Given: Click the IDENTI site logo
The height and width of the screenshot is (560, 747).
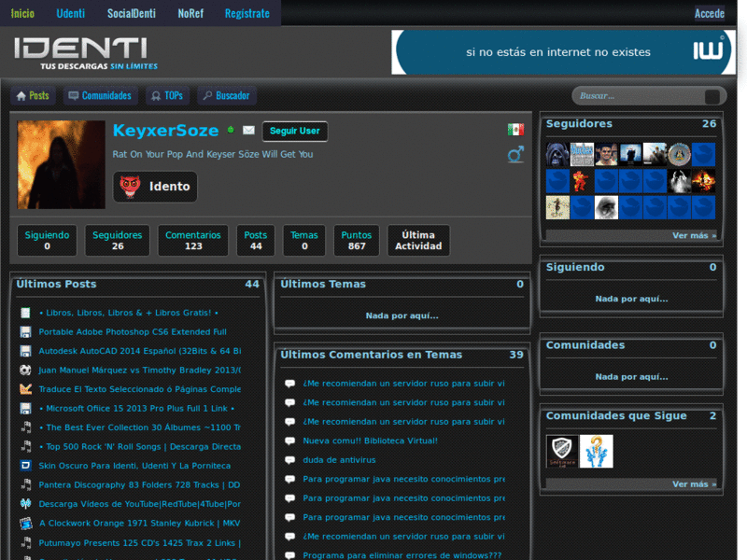Looking at the screenshot, I should pos(86,53).
